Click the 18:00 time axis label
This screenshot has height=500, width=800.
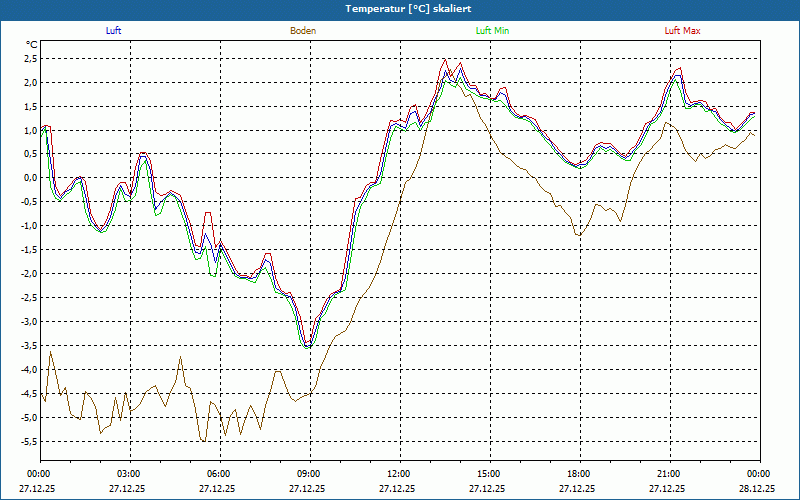[x=579, y=474]
